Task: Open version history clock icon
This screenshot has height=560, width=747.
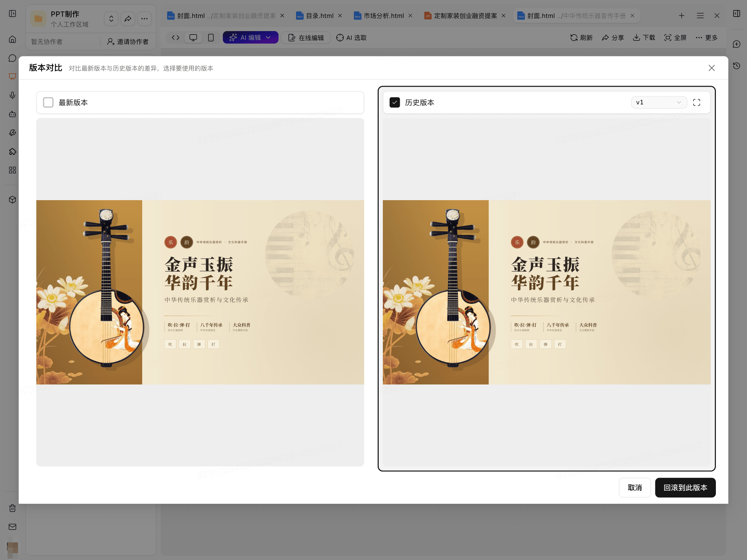Action: 737,66
